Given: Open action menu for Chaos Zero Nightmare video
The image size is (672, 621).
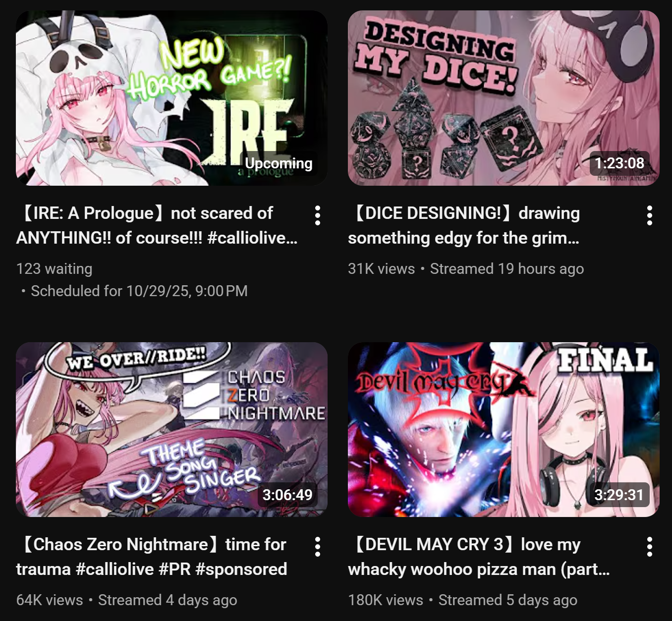Looking at the screenshot, I should click(x=318, y=547).
